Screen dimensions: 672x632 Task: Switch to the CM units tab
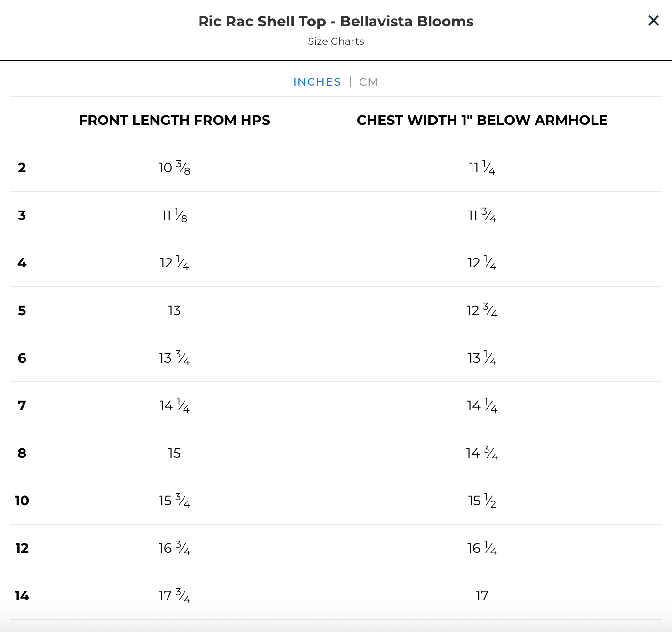368,82
